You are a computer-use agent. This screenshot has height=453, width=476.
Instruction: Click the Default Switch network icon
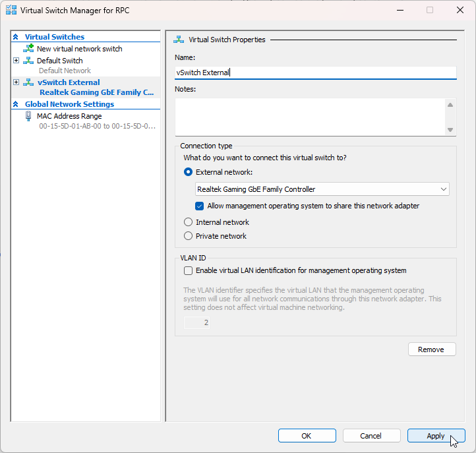[x=28, y=61]
